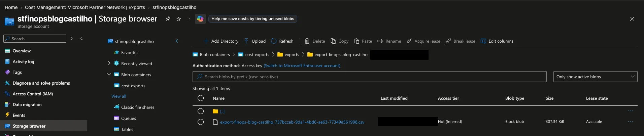Open Events in the sidebar
The width and height of the screenshot is (644, 136).
[19, 116]
